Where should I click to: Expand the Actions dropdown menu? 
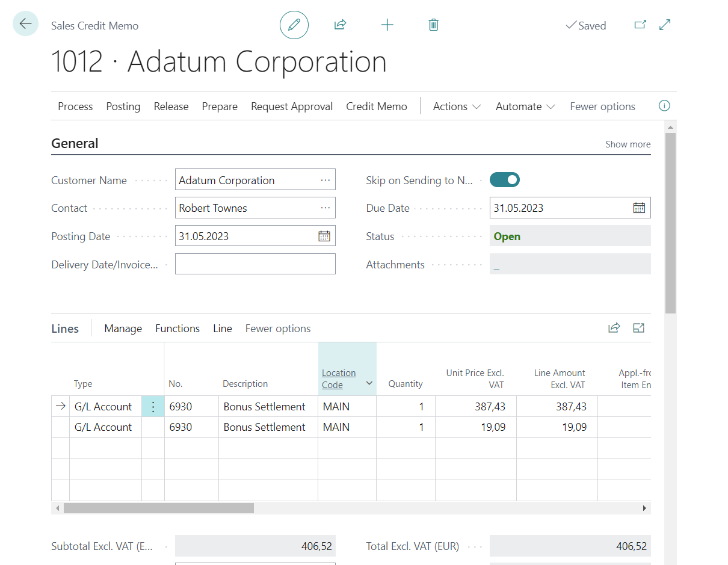coord(457,107)
